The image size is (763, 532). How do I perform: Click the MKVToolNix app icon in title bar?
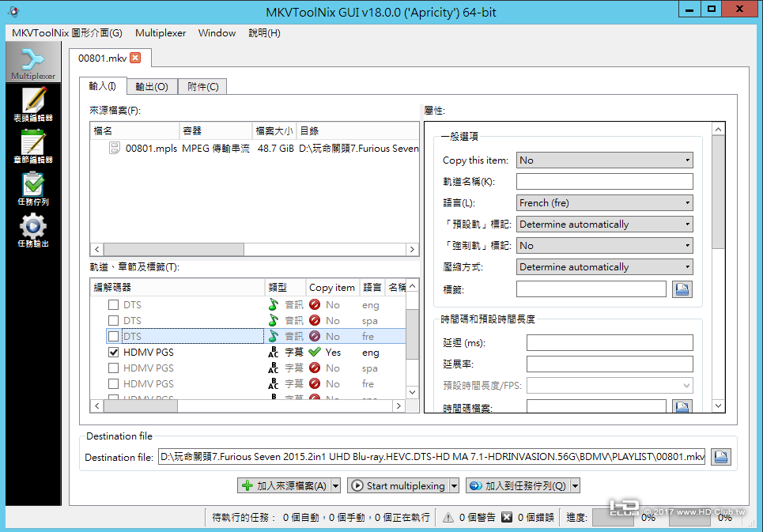point(14,11)
